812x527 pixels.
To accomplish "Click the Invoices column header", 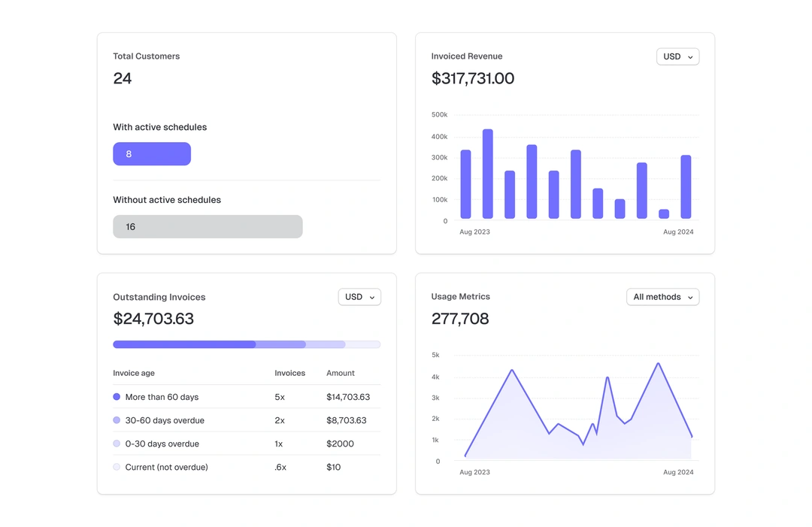I will [290, 373].
